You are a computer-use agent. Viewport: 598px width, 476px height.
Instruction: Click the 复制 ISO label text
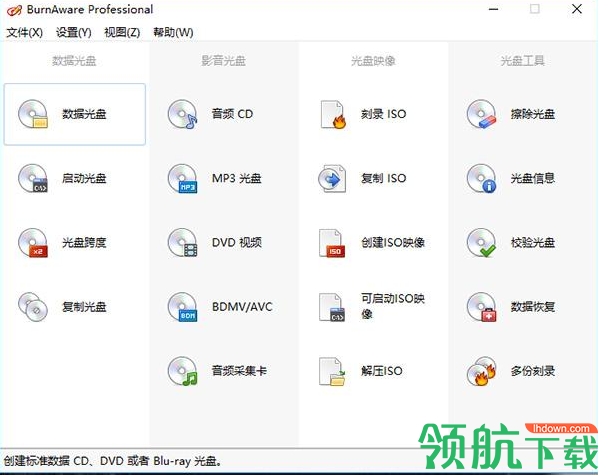click(383, 178)
